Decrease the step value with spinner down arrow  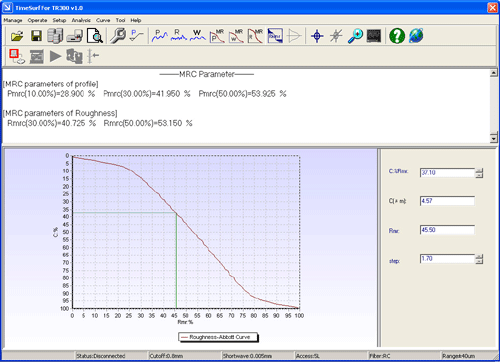pyautogui.click(x=479, y=261)
